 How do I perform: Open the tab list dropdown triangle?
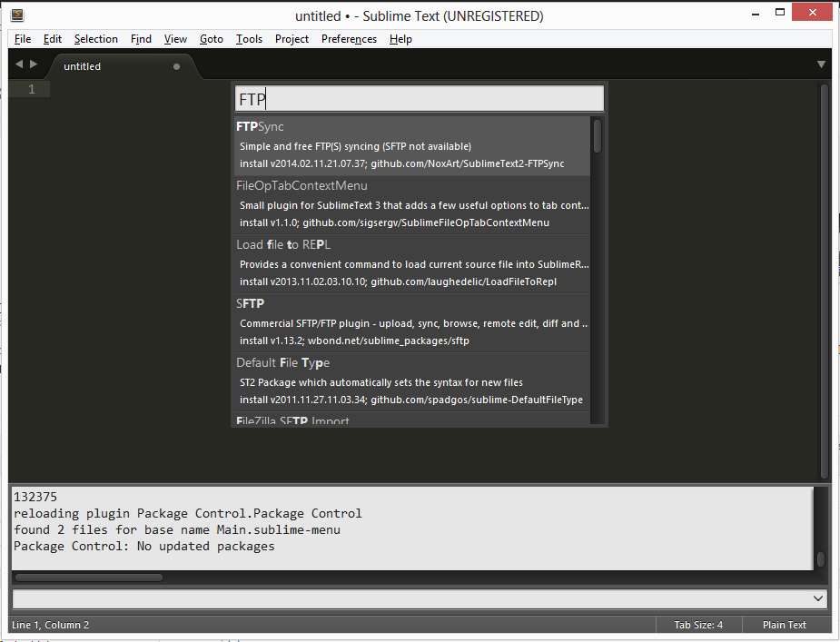[x=821, y=64]
